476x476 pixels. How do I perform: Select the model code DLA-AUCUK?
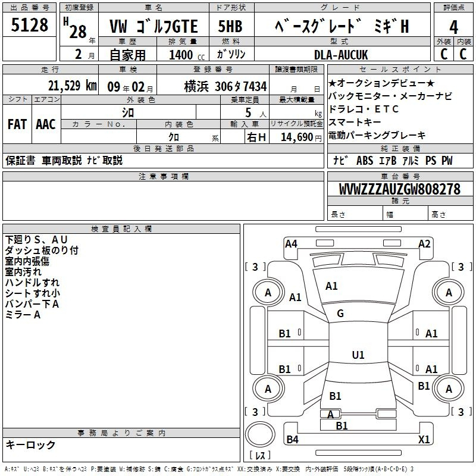341,55
